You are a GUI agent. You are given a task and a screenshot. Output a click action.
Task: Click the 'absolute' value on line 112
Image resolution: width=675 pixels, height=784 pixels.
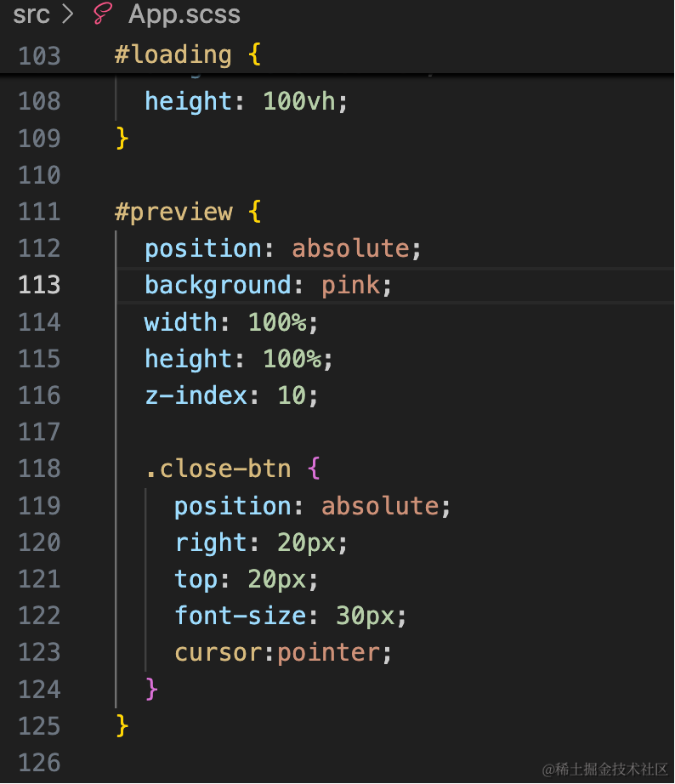350,248
